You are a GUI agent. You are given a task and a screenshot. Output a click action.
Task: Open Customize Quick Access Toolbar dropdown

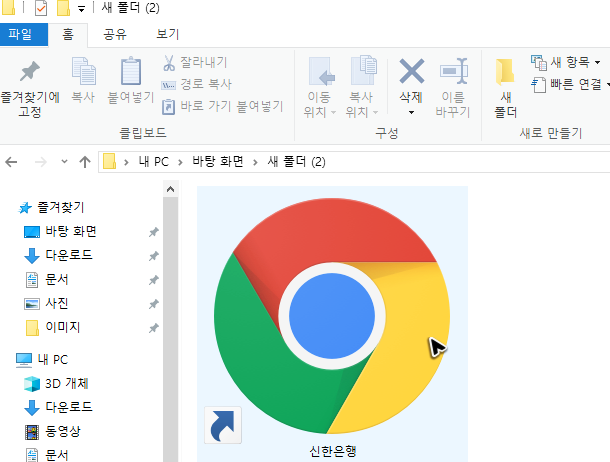pos(81,9)
